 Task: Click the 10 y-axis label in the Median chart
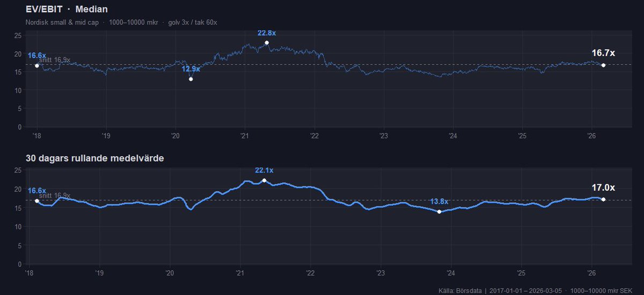18,90
